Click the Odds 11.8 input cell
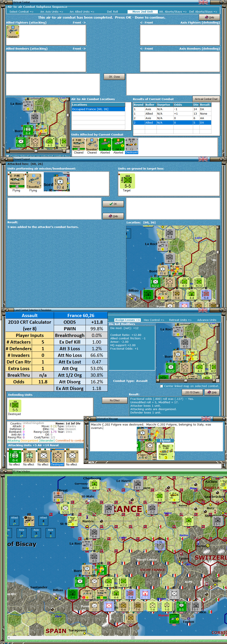 click(x=43, y=382)
